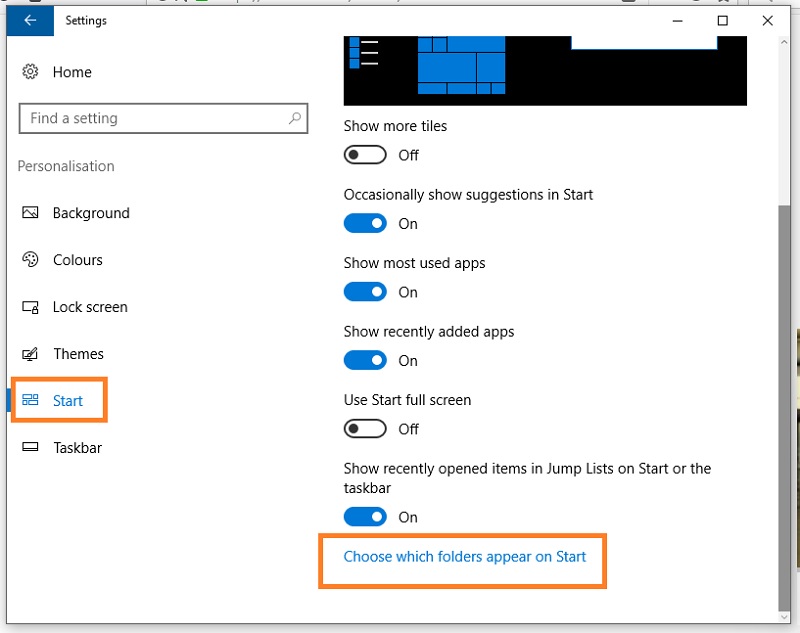Image resolution: width=800 pixels, height=633 pixels.
Task: Open Choose which folders appear on Start
Action: click(463, 557)
